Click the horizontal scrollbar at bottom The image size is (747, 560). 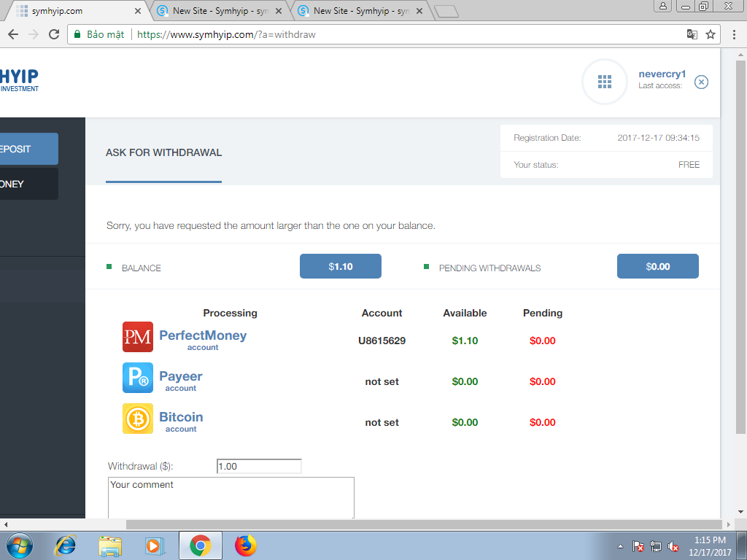click(x=365, y=524)
